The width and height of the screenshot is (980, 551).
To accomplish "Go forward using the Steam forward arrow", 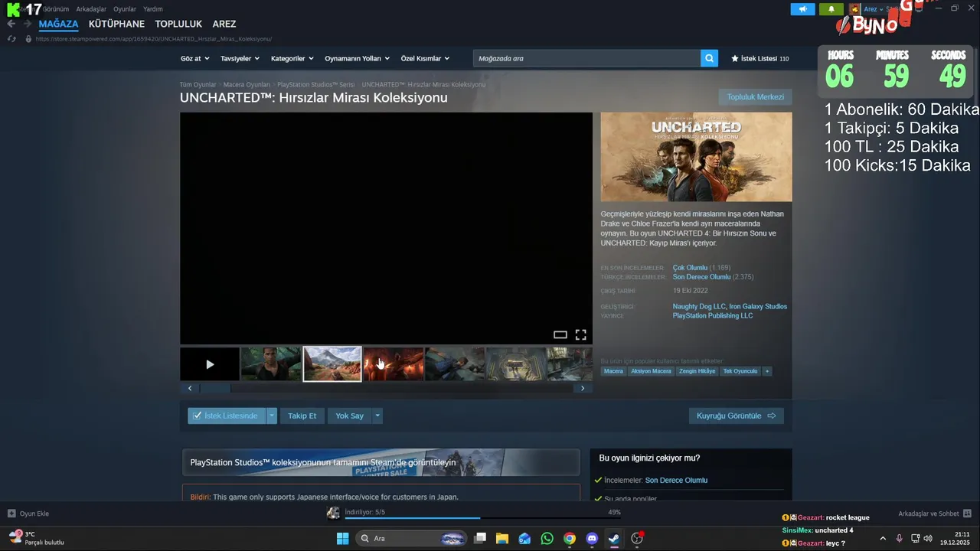I will pyautogui.click(x=28, y=24).
